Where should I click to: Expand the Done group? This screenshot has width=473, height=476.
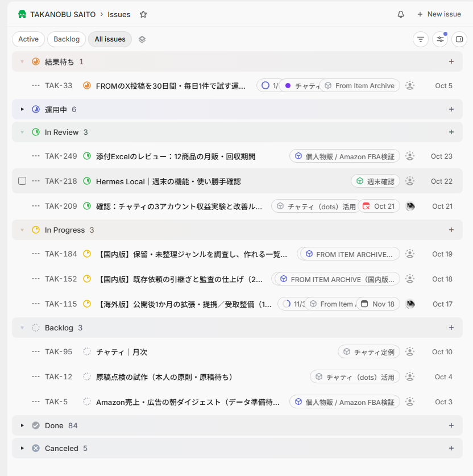pos(22,425)
